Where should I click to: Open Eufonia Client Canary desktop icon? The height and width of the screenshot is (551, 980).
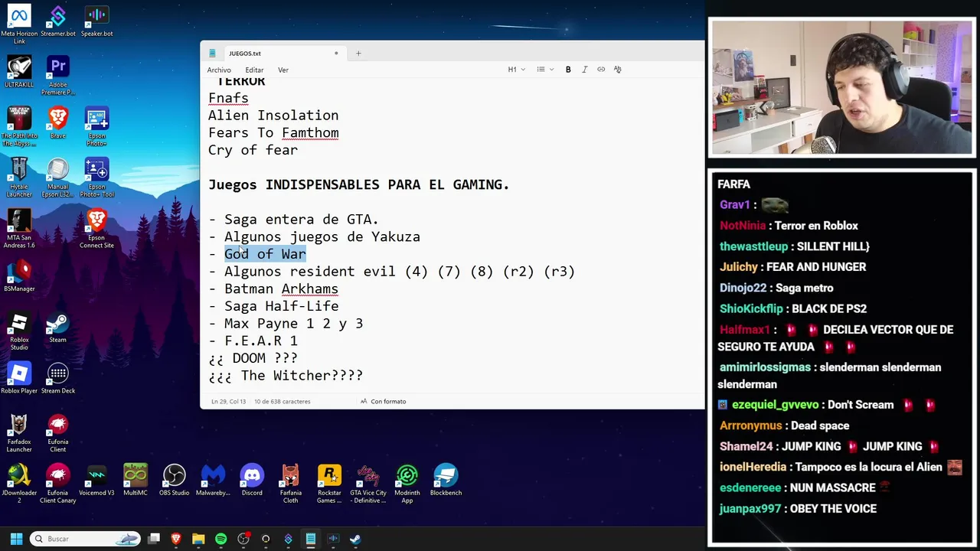[x=57, y=484]
